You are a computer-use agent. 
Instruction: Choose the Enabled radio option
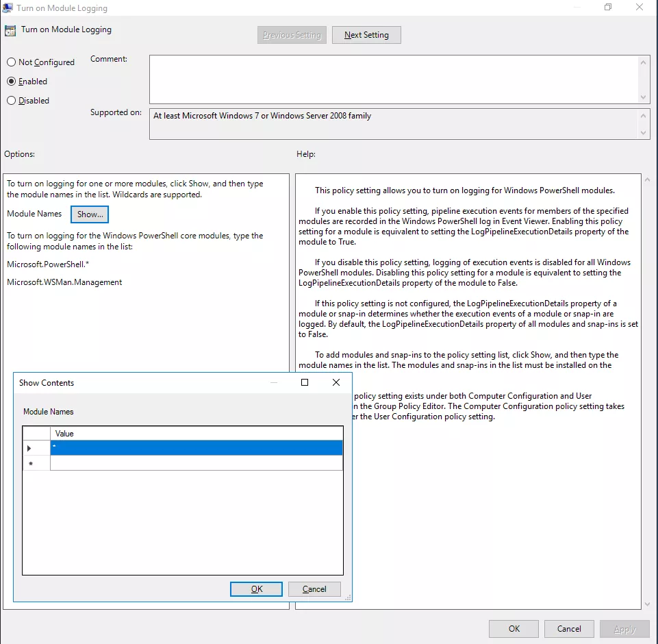pos(11,82)
